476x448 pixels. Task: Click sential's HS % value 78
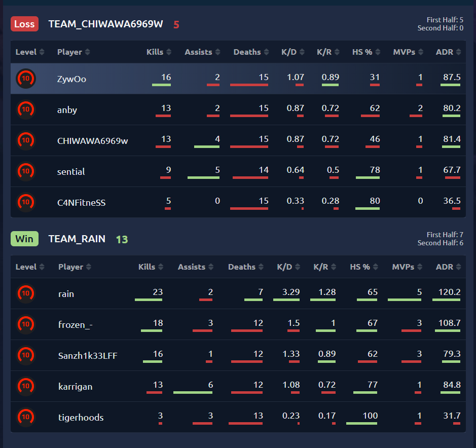375,170
